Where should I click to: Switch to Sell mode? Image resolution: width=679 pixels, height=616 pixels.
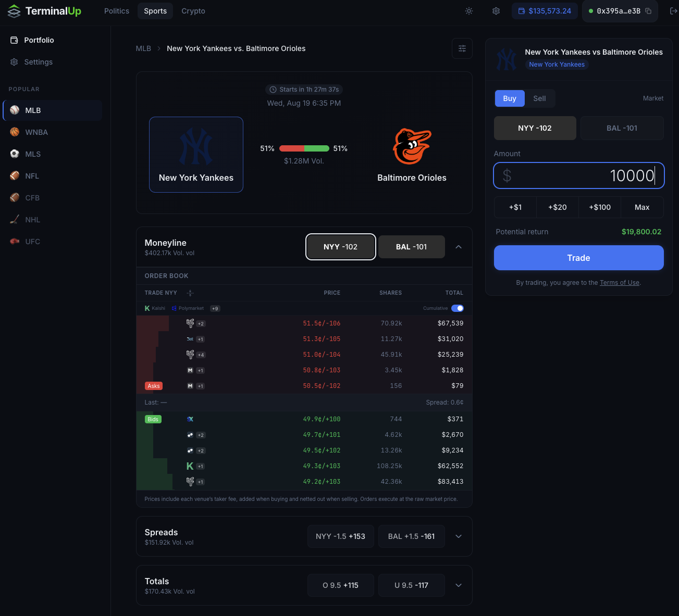click(540, 98)
